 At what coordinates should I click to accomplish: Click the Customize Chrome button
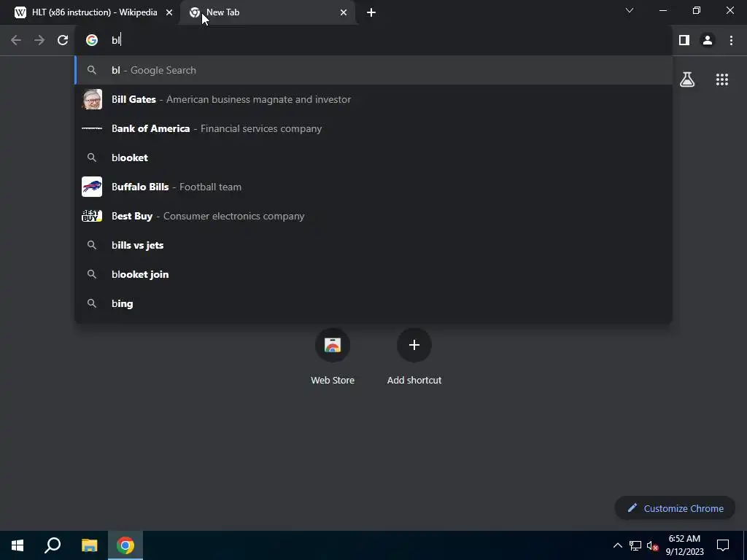675,508
